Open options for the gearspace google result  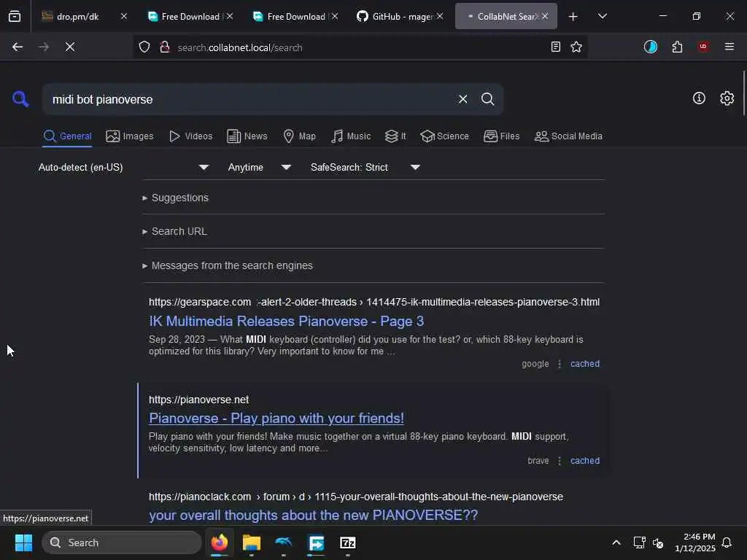[x=560, y=364]
